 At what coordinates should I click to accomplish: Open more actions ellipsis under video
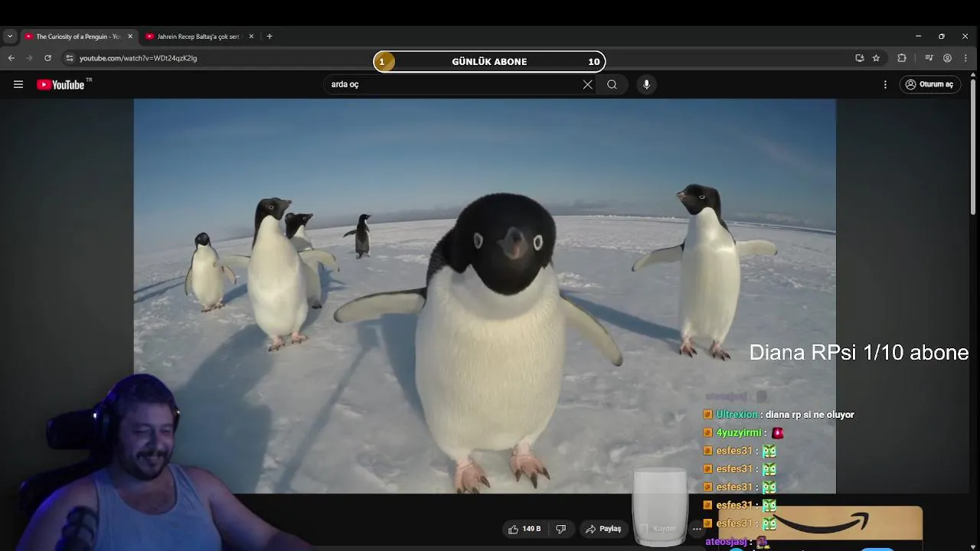coord(697,529)
